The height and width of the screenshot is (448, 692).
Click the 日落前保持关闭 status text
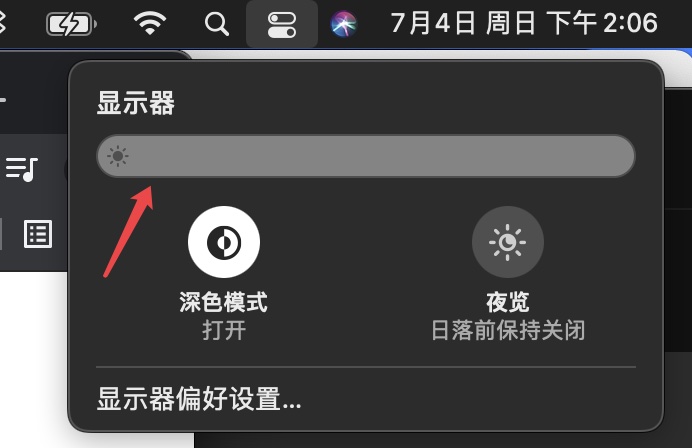click(x=508, y=330)
